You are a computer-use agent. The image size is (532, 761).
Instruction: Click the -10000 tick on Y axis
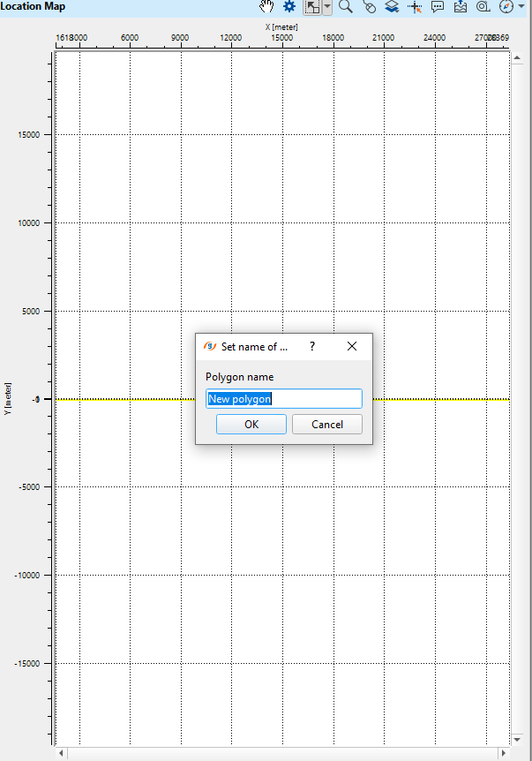tap(27, 575)
